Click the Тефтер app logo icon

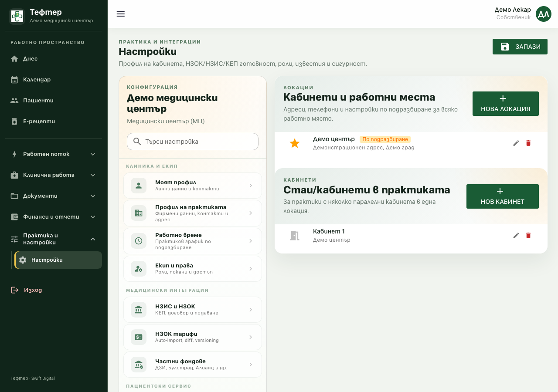click(x=17, y=16)
